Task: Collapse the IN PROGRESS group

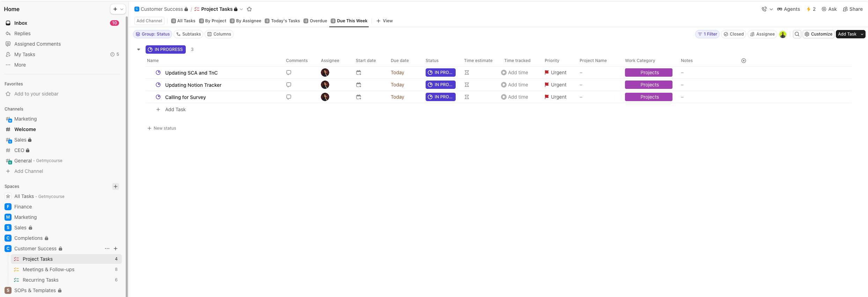Action: [x=139, y=49]
